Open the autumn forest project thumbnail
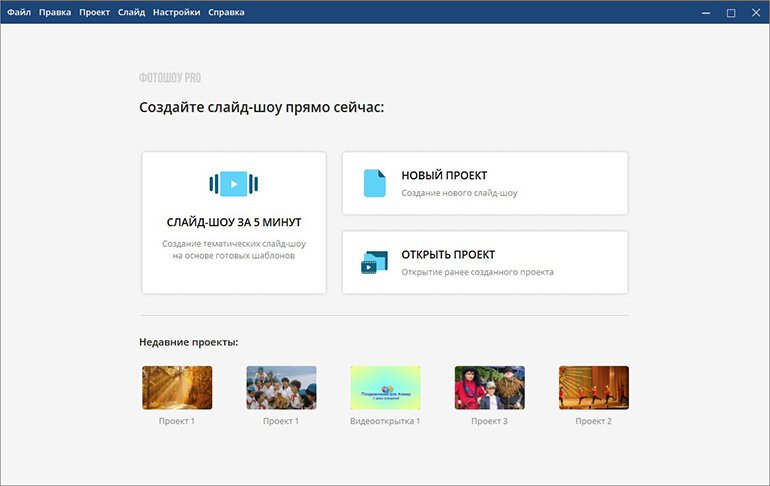Viewport: 770px width, 486px height. [177, 387]
